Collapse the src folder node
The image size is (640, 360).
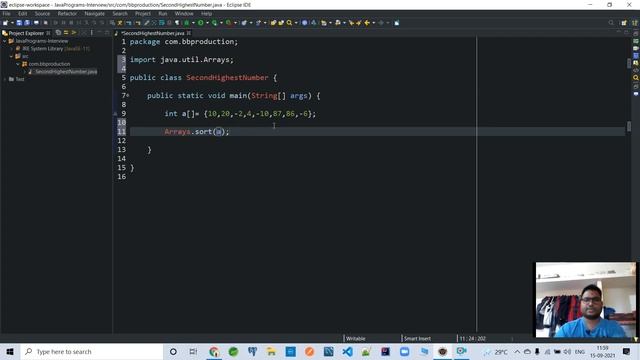coord(11,56)
